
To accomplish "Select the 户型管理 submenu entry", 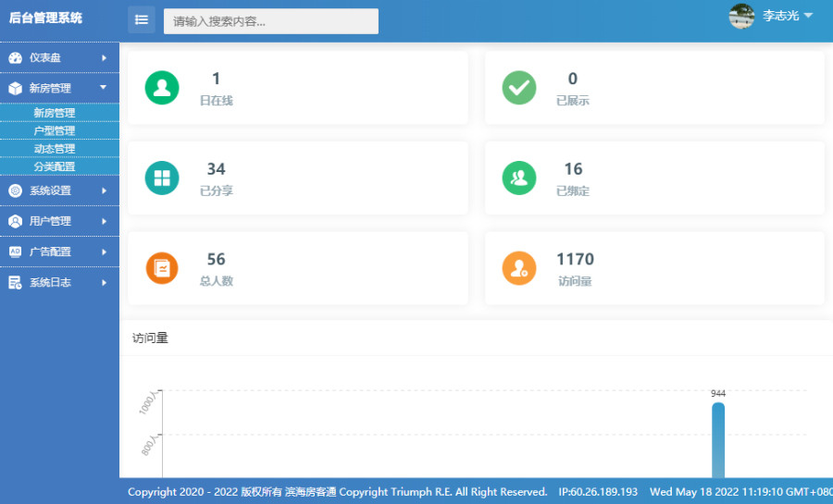I will pyautogui.click(x=55, y=131).
